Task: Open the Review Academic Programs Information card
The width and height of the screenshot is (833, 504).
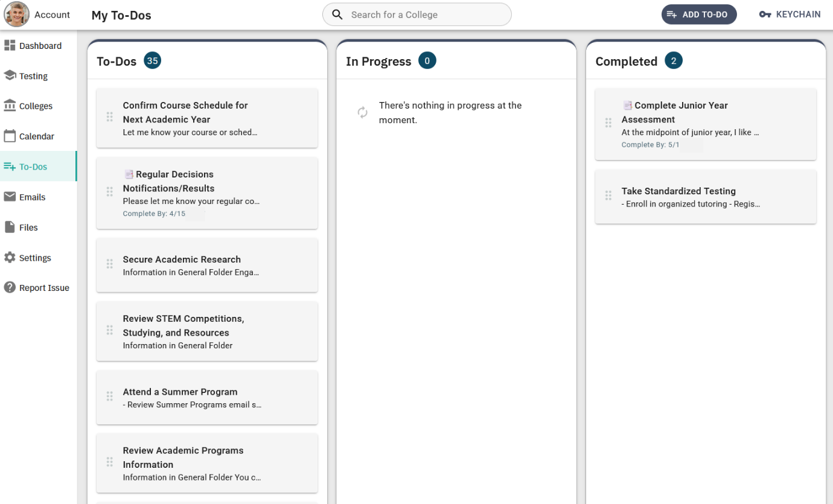Action: click(x=207, y=463)
